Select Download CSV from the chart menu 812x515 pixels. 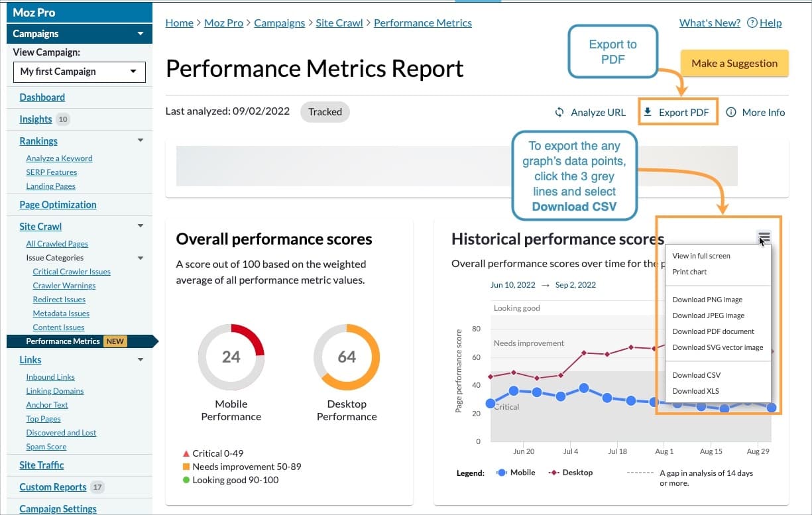pyautogui.click(x=696, y=374)
